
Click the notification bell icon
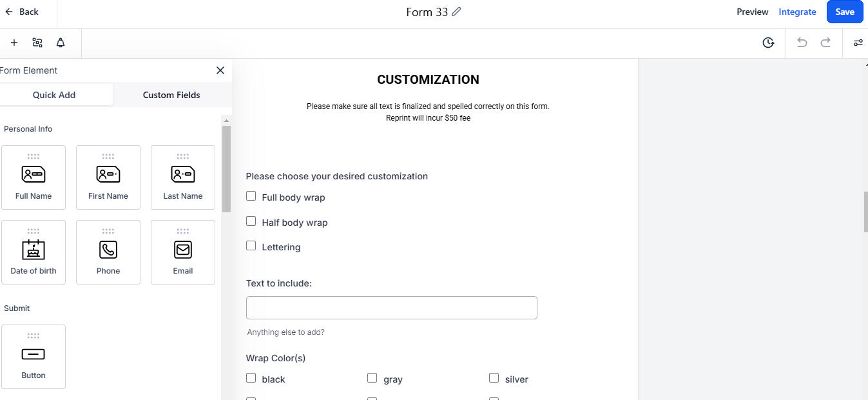pyautogui.click(x=61, y=43)
